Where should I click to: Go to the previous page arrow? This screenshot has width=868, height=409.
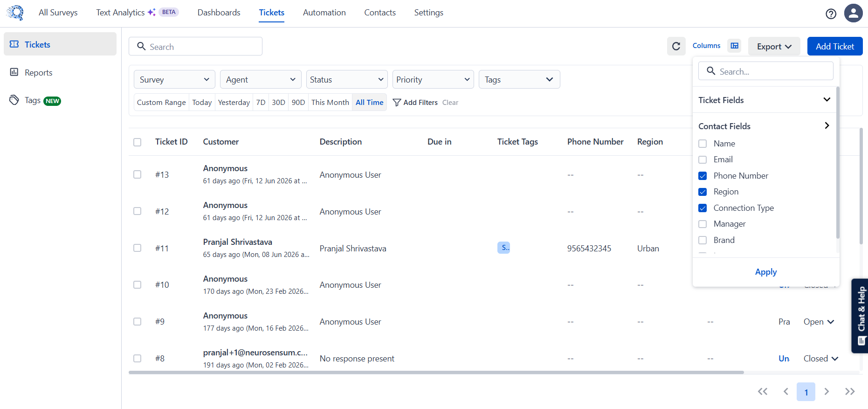point(786,392)
